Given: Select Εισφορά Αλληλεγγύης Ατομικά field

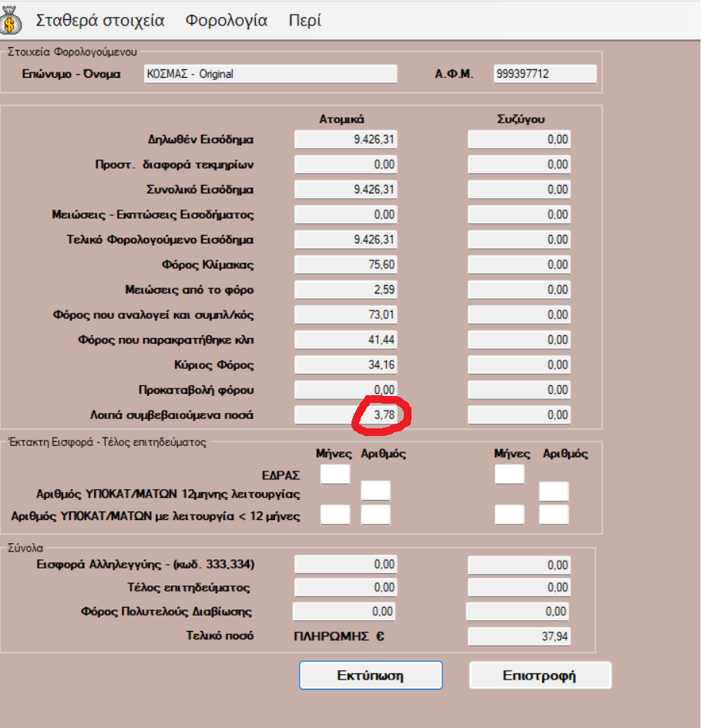Looking at the screenshot, I should point(346,565).
